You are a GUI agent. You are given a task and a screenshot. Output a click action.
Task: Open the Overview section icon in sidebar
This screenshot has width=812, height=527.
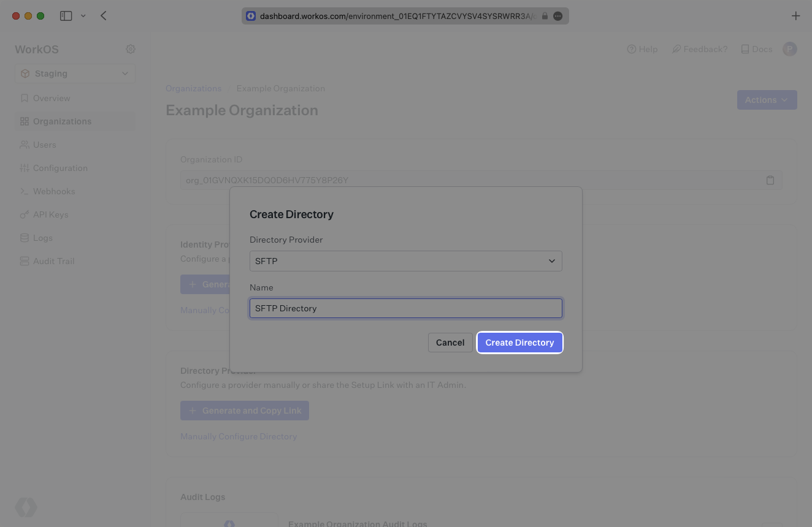[24, 98]
